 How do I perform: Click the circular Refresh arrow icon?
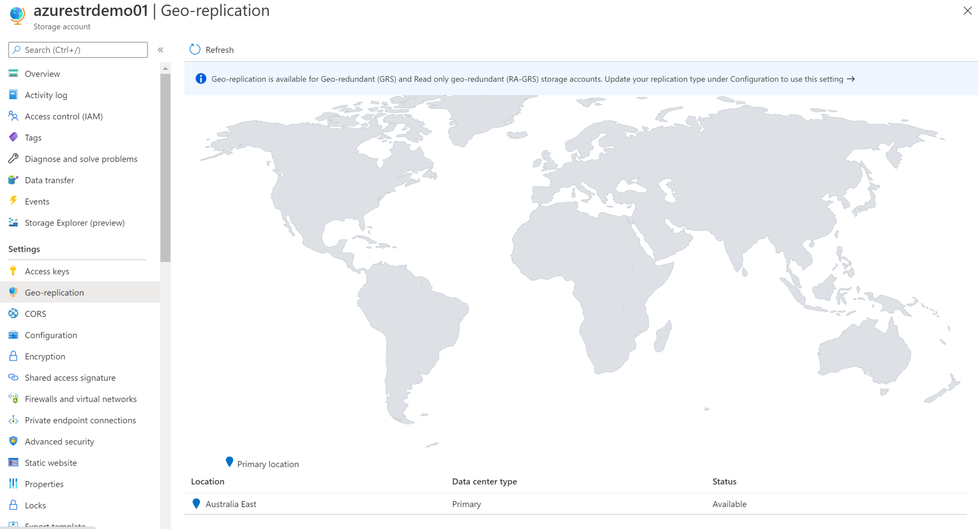point(195,49)
